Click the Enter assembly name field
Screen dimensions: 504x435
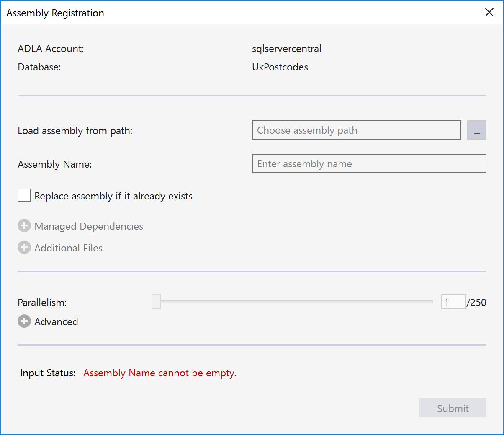369,164
